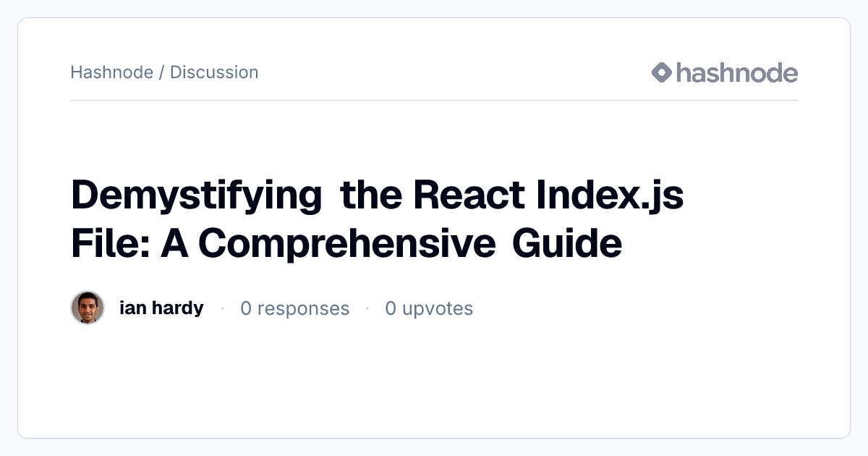Click the 0 upvotes count

[x=429, y=308]
